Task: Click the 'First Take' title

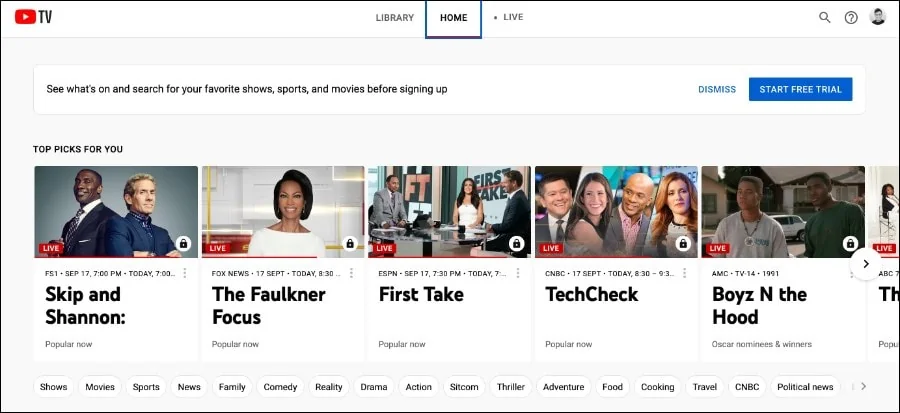Action: (421, 294)
